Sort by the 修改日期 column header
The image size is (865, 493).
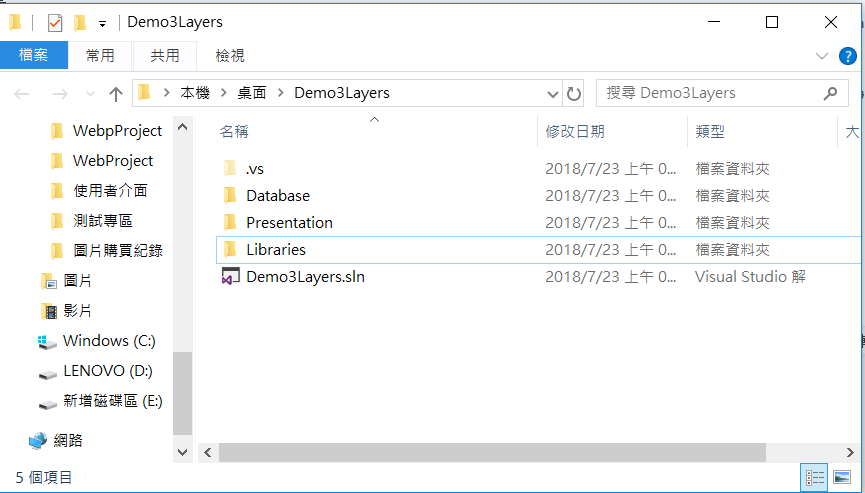[x=574, y=131]
